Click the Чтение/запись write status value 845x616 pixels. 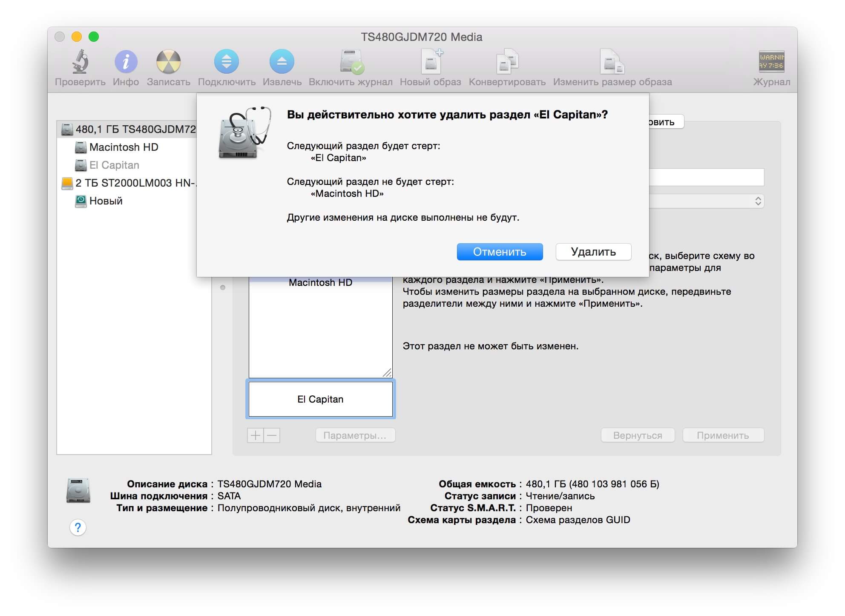[560, 496]
